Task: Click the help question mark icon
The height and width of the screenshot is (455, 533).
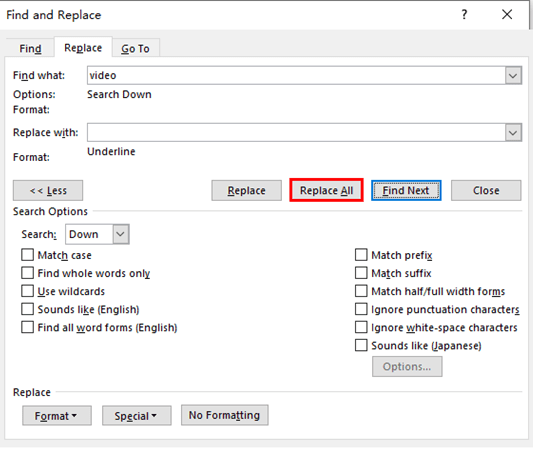Action: (464, 15)
